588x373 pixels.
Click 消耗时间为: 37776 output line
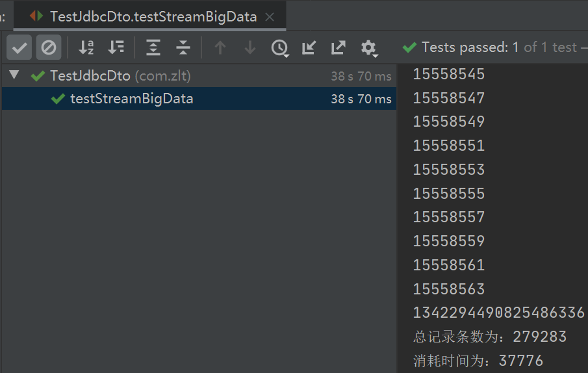coord(478,361)
